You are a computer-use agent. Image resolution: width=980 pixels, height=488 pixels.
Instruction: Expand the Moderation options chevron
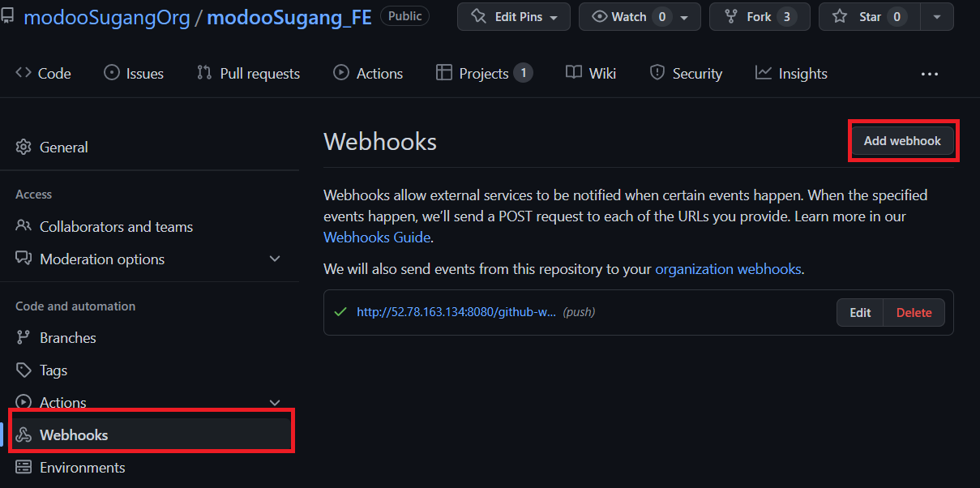pyautogui.click(x=275, y=259)
